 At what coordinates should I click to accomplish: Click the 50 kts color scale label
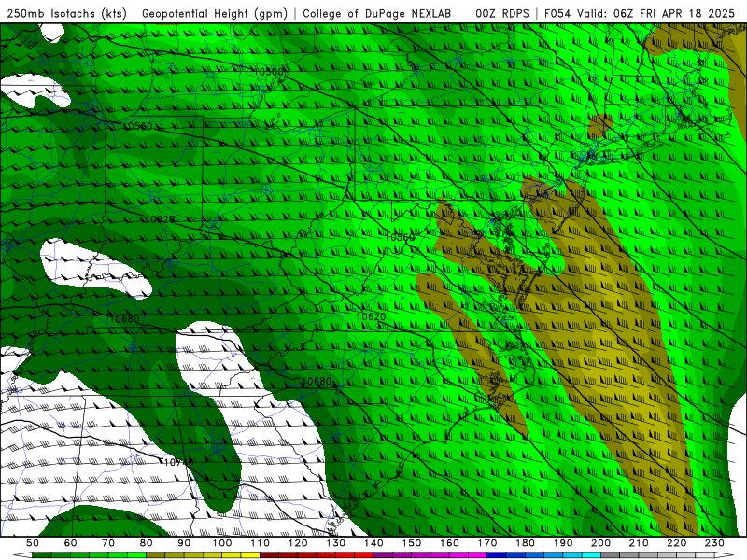pyautogui.click(x=33, y=543)
